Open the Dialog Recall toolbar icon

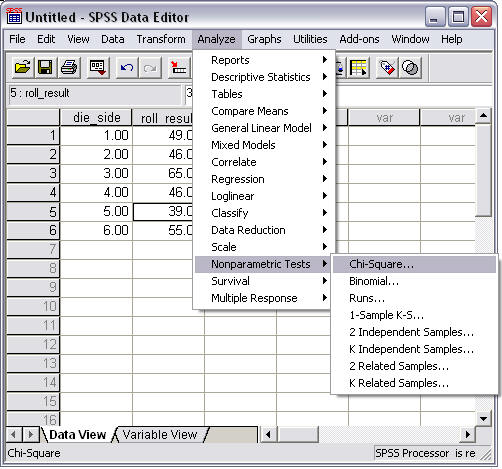pyautogui.click(x=98, y=68)
